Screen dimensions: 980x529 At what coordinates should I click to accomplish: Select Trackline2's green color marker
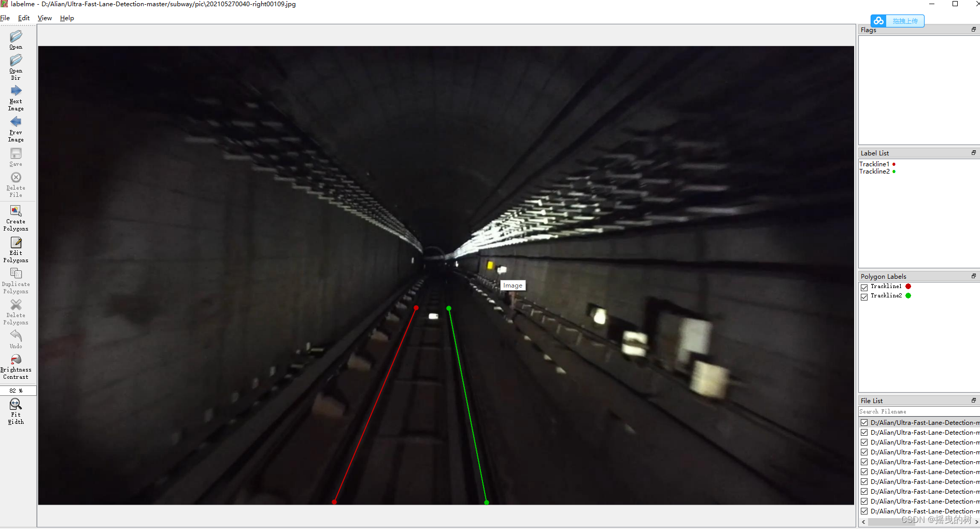[x=908, y=296]
